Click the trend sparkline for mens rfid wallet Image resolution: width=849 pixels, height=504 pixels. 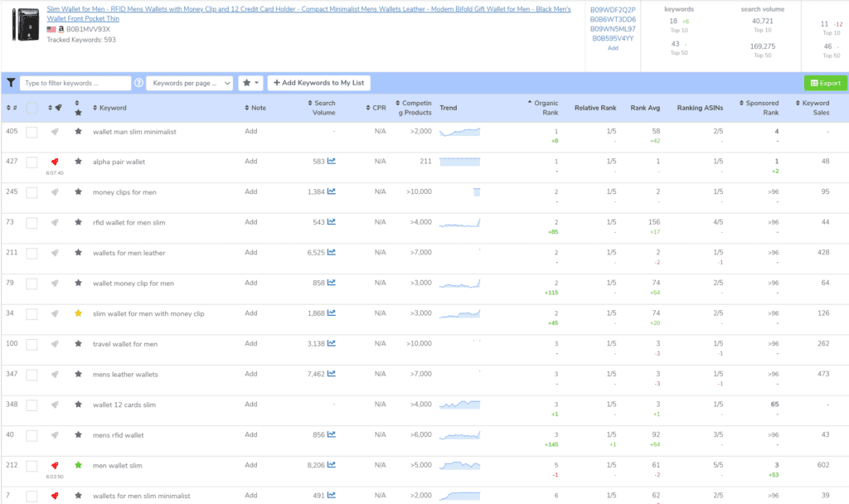(459, 435)
